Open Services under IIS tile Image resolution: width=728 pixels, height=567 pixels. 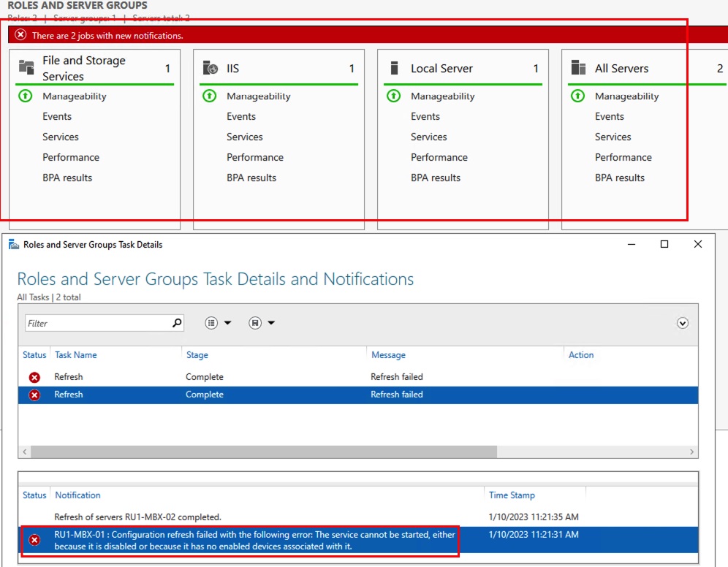point(245,137)
